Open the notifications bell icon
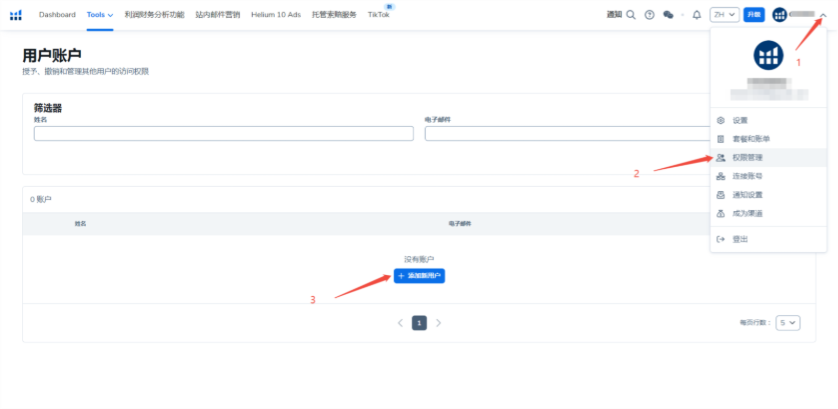The width and height of the screenshot is (838, 409). (x=697, y=15)
